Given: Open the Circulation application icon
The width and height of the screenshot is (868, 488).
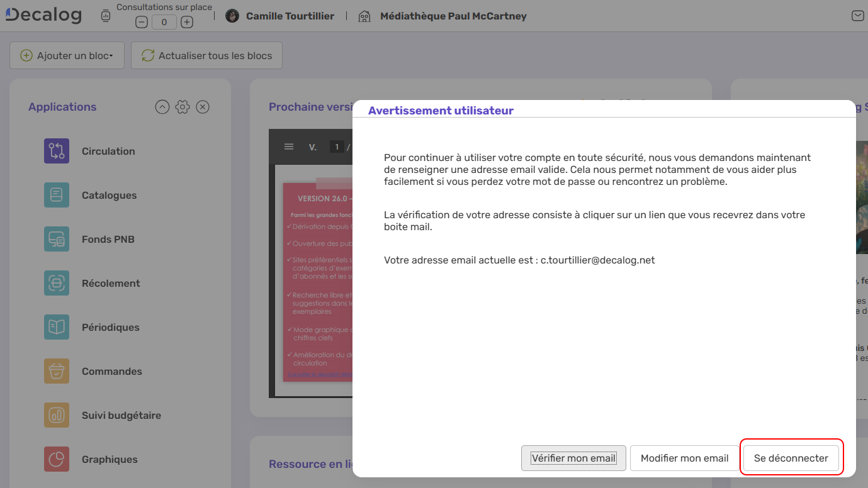Looking at the screenshot, I should (x=57, y=151).
